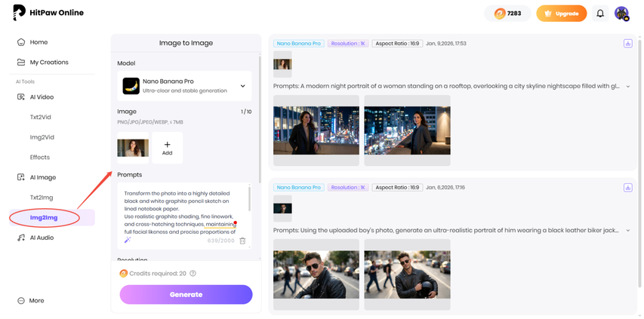The width and height of the screenshot is (644, 319).
Task: Download the first generation result
Action: [x=627, y=44]
